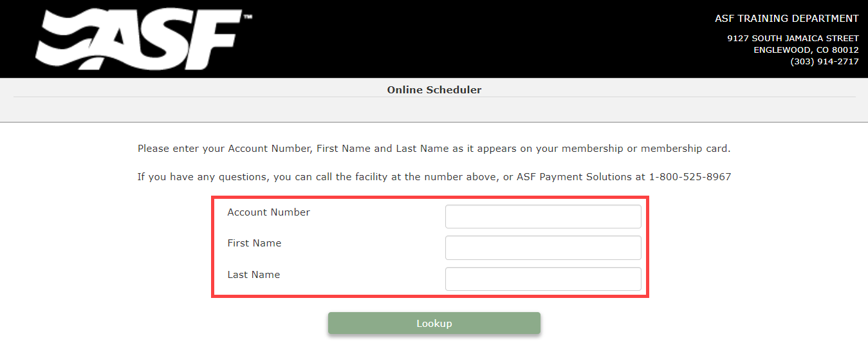868x343 pixels.
Task: Click the 'If you have any questions' sentence
Action: pyautogui.click(x=434, y=177)
